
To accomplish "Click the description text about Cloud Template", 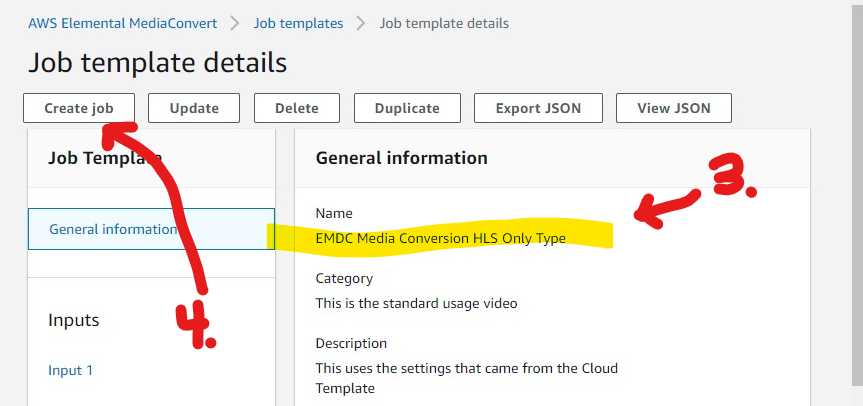I will click(467, 378).
